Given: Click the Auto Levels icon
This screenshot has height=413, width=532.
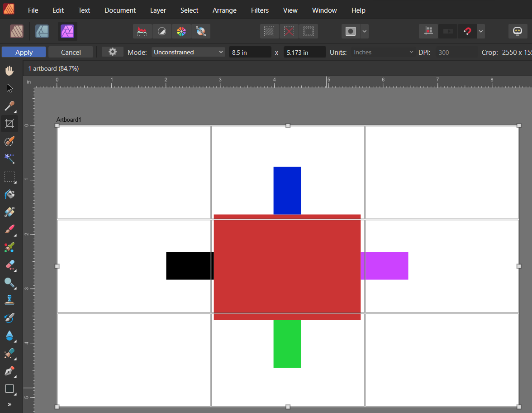Looking at the screenshot, I should click(142, 31).
